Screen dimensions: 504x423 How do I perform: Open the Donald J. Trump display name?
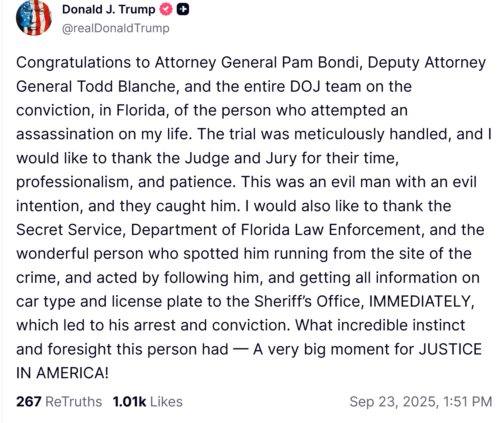coord(109,9)
